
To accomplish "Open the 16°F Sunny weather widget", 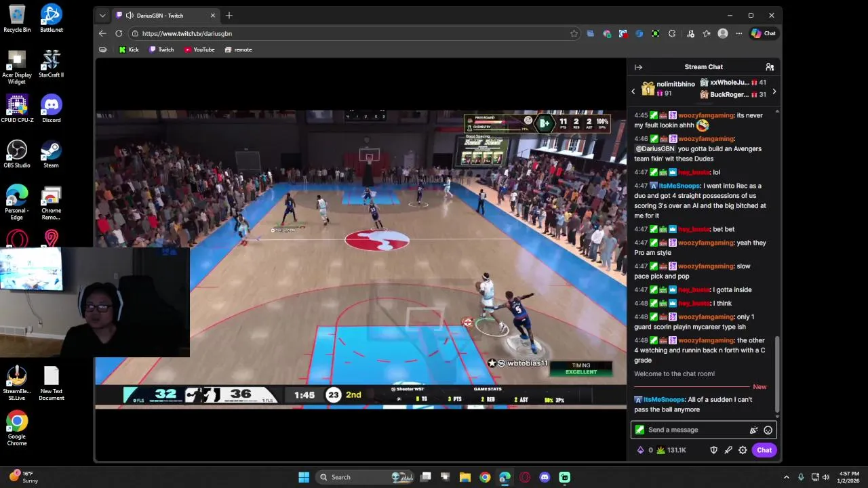I will (x=24, y=477).
